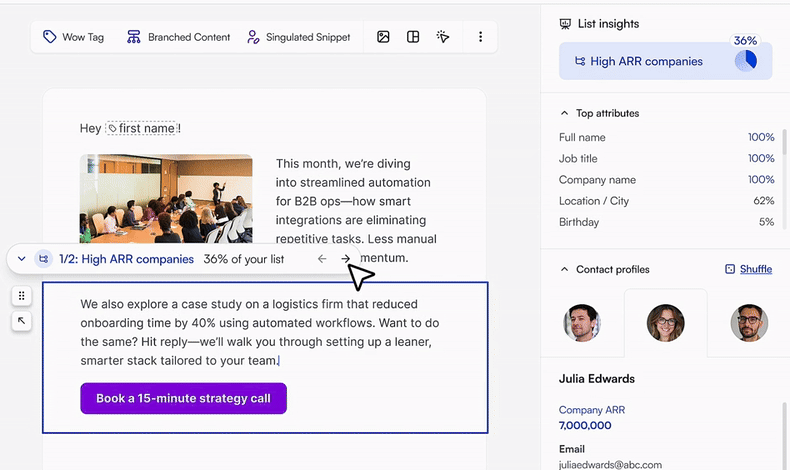Select the first contact avatar with beard
The width and height of the screenshot is (790, 470).
(582, 323)
